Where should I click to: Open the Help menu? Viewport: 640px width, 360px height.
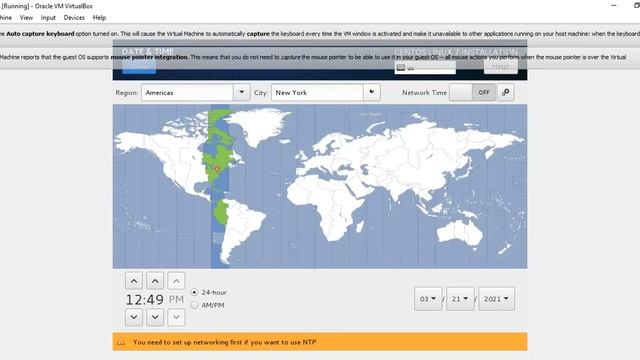pyautogui.click(x=99, y=18)
